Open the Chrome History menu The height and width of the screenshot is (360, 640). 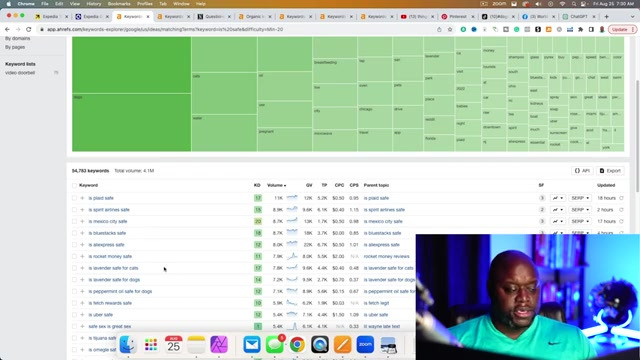coord(93,4)
